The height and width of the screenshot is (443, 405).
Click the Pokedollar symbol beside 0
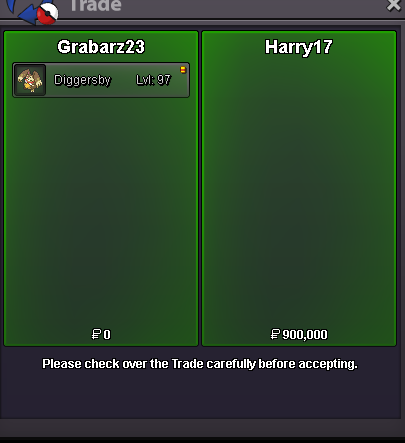[96, 334]
